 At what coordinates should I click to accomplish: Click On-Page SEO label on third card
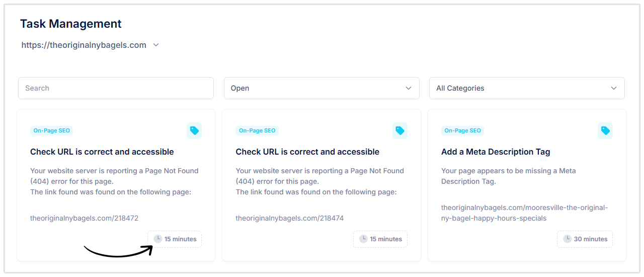(x=462, y=130)
